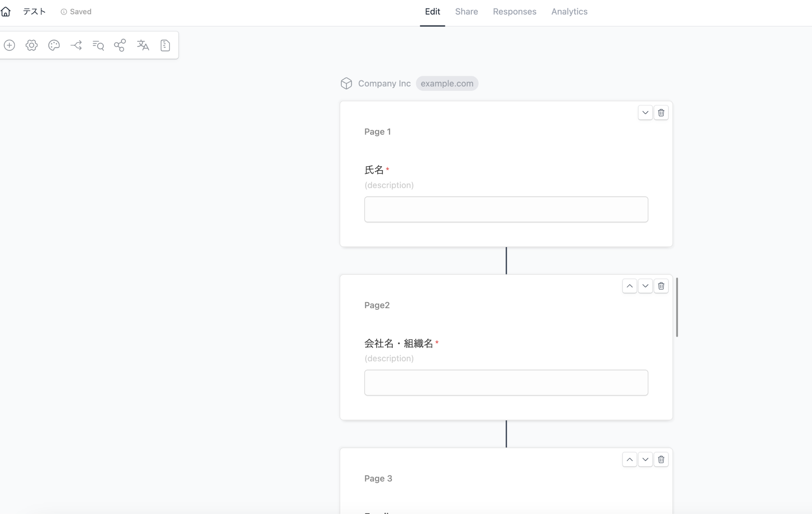Click the 氏名 text input field

click(x=506, y=209)
